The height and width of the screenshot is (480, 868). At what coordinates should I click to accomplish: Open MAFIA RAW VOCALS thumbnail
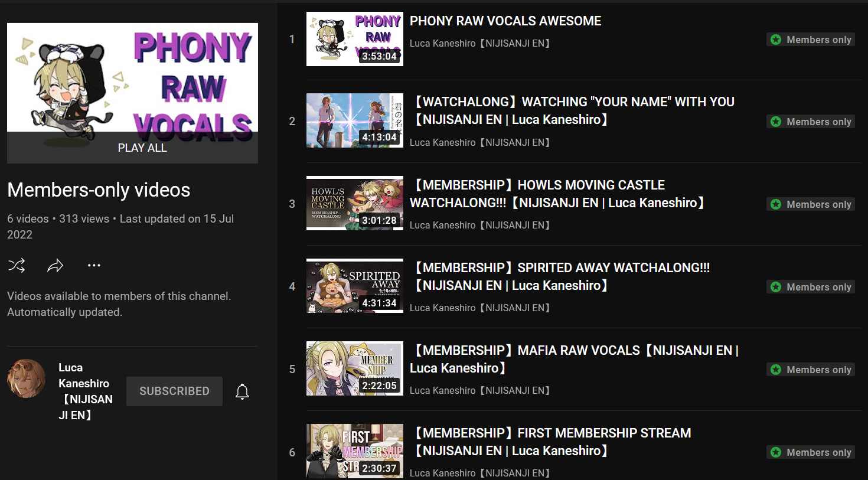pos(355,368)
